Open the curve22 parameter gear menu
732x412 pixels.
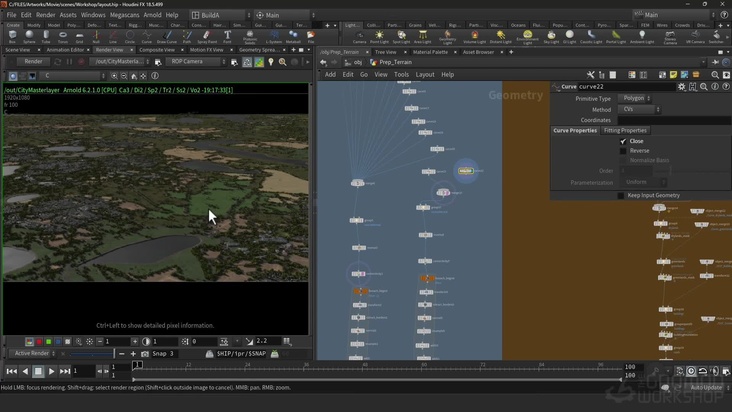click(682, 87)
